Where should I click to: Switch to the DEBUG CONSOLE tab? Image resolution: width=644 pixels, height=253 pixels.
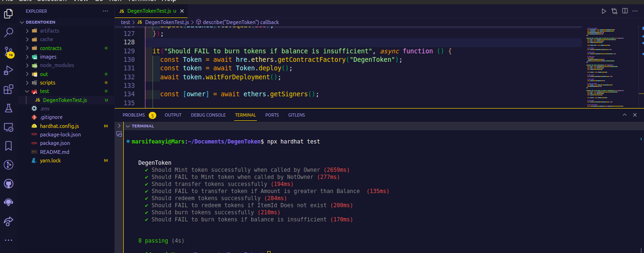coord(208,115)
